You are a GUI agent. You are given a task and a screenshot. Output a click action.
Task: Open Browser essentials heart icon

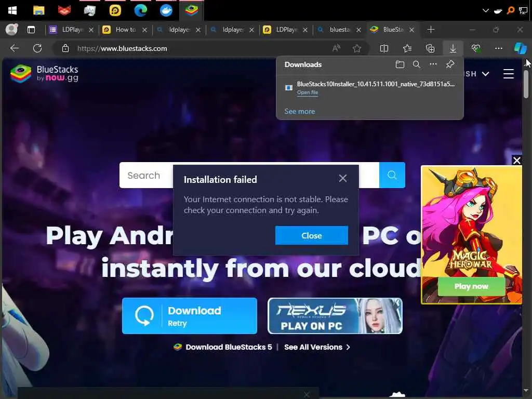click(x=476, y=48)
